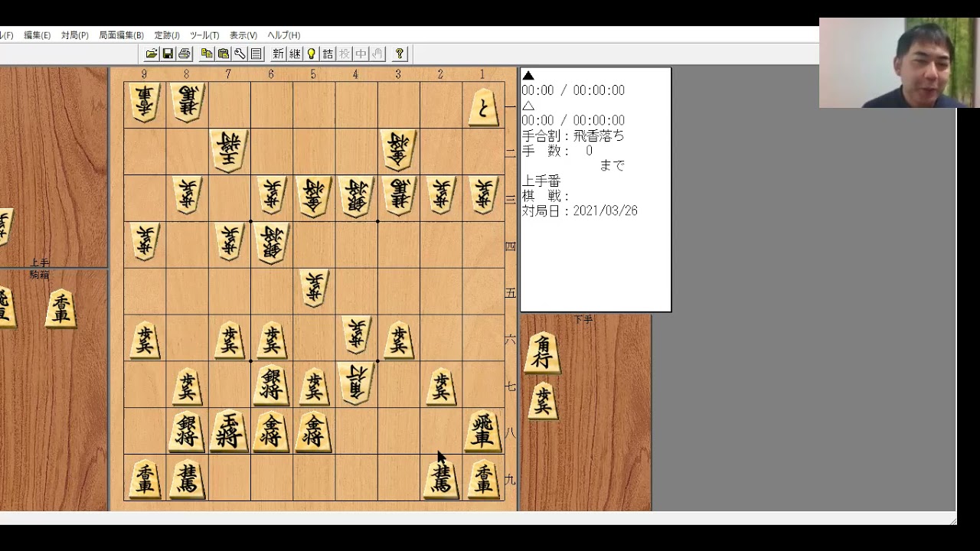Viewport: 980px width, 551px height.
Task: Open the 局面編集(B) menu
Action: pos(121,35)
